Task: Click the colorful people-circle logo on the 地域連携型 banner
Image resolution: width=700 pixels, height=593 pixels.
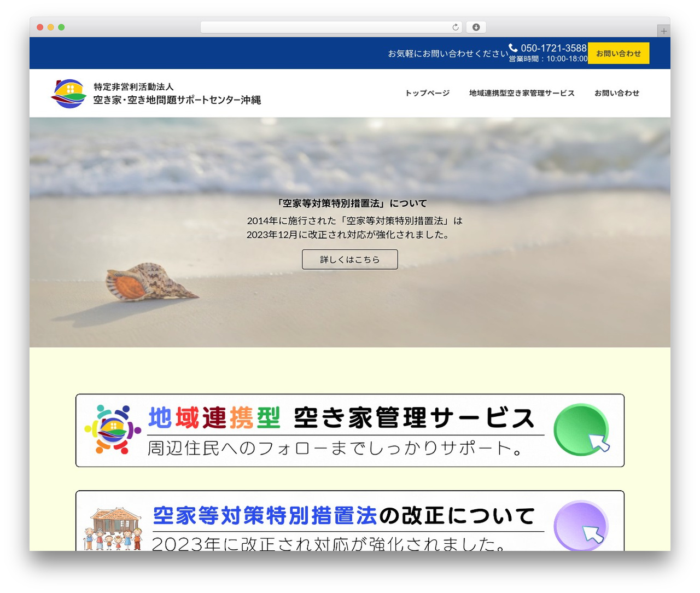Action: (x=112, y=429)
